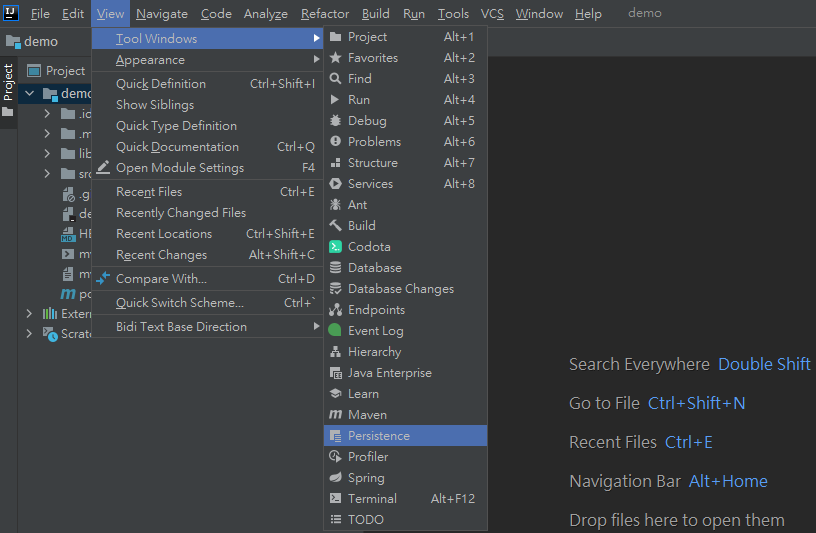Screen dimensions: 816x533
Task: Click the Codota tool window icon
Action: point(336,247)
